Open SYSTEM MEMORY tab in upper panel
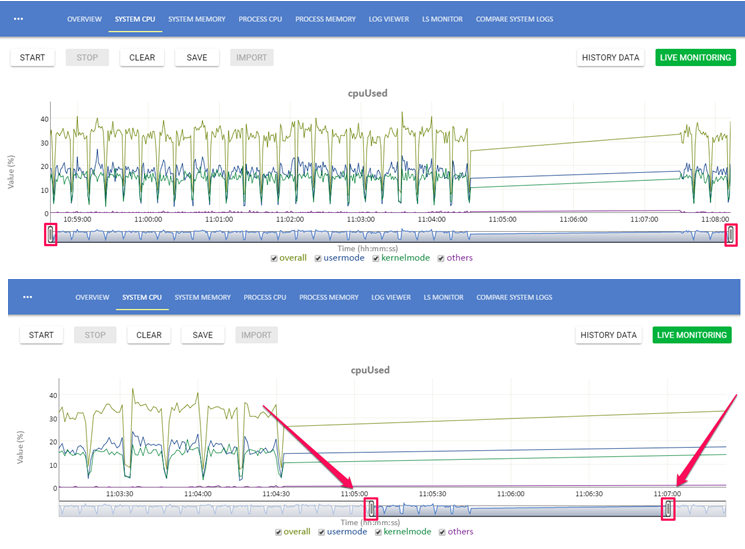 (197, 19)
